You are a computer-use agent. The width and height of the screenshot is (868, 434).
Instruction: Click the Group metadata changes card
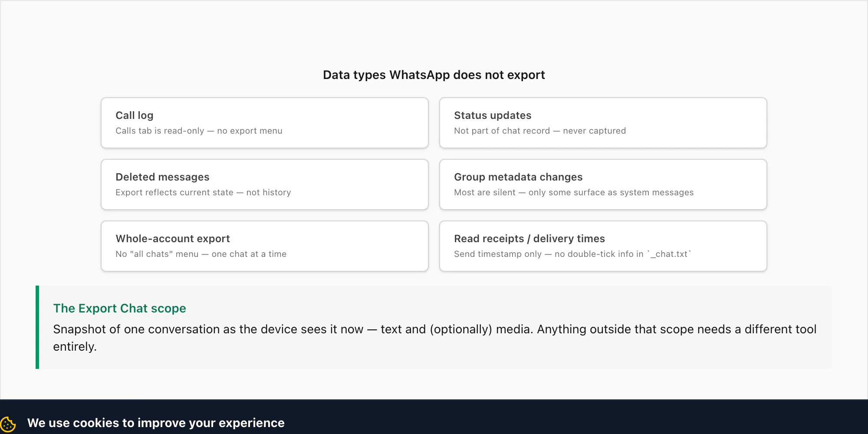coord(603,184)
